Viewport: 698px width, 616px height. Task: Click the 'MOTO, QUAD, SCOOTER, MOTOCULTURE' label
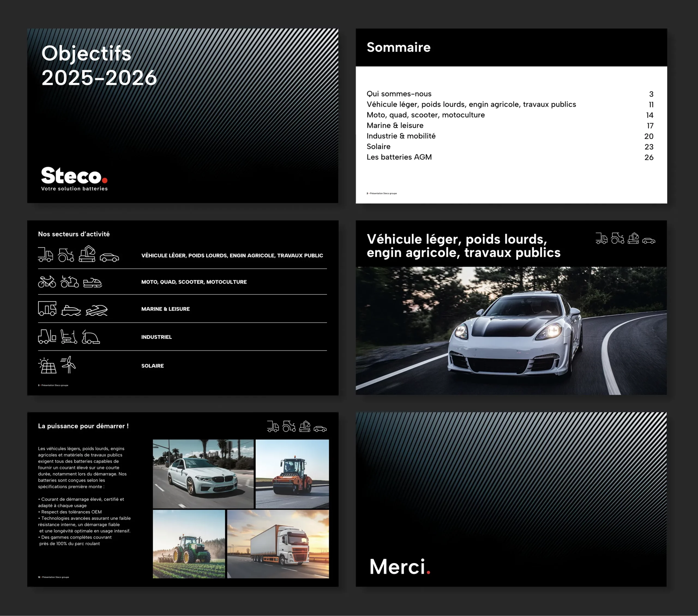point(194,282)
